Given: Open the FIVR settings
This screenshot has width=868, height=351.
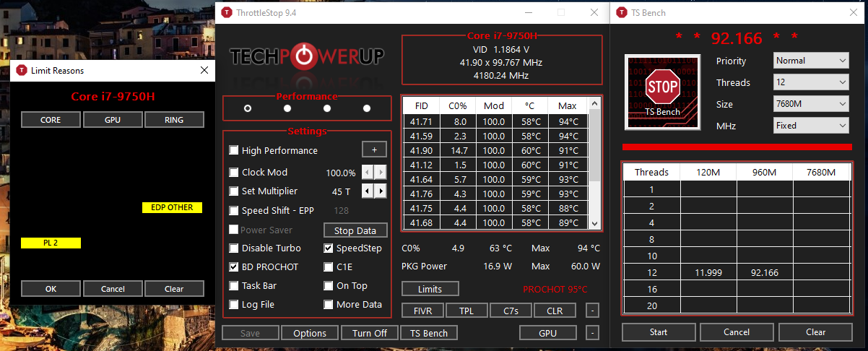Looking at the screenshot, I should pos(422,311).
